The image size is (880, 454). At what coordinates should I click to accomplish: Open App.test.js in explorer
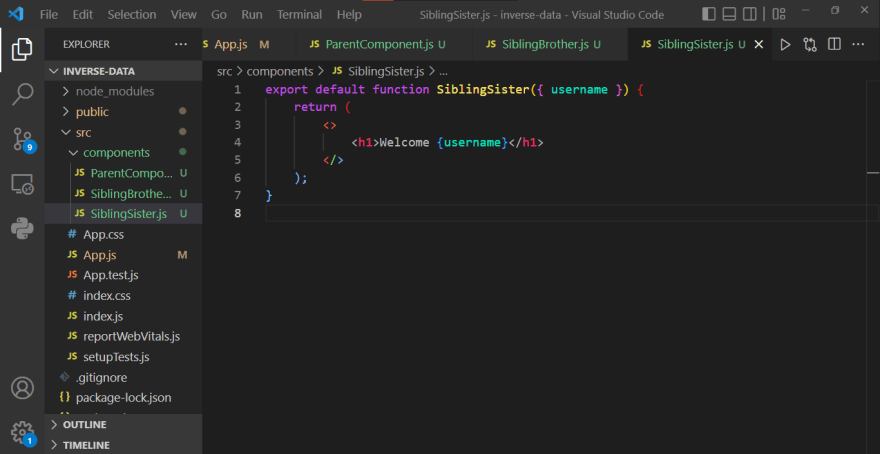point(123,275)
